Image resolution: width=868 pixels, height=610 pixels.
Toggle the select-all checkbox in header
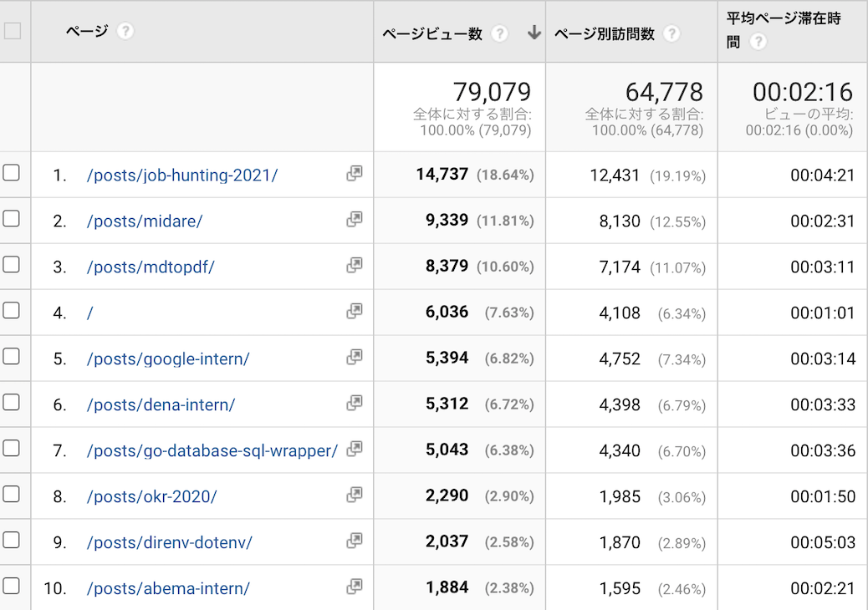(13, 32)
